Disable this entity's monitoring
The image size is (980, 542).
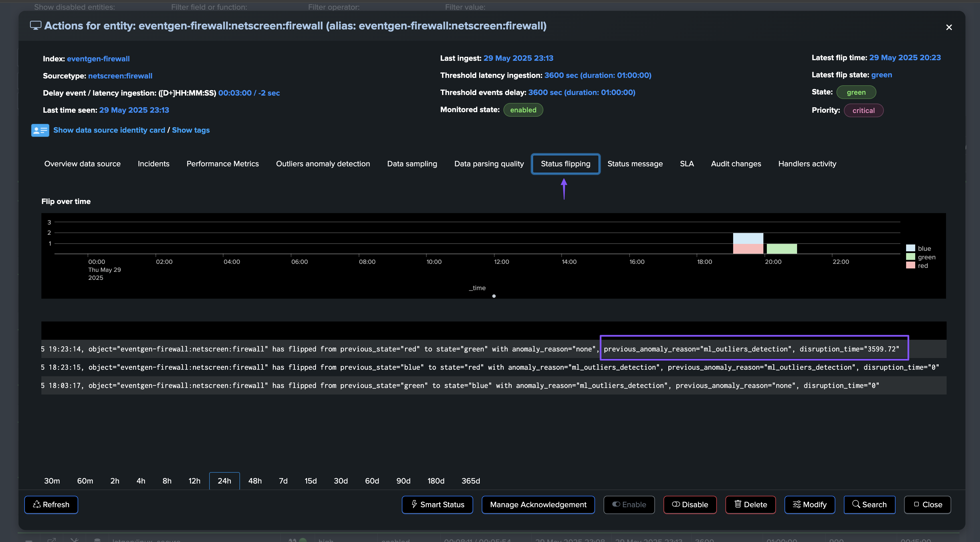pos(690,504)
